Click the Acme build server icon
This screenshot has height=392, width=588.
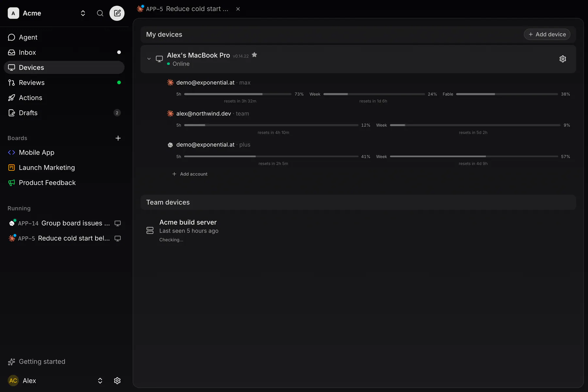[x=150, y=230]
